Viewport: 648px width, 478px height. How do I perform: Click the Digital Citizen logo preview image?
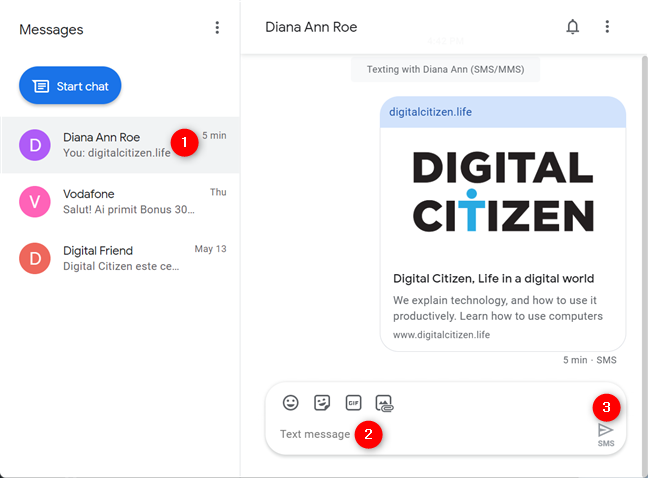coord(503,191)
